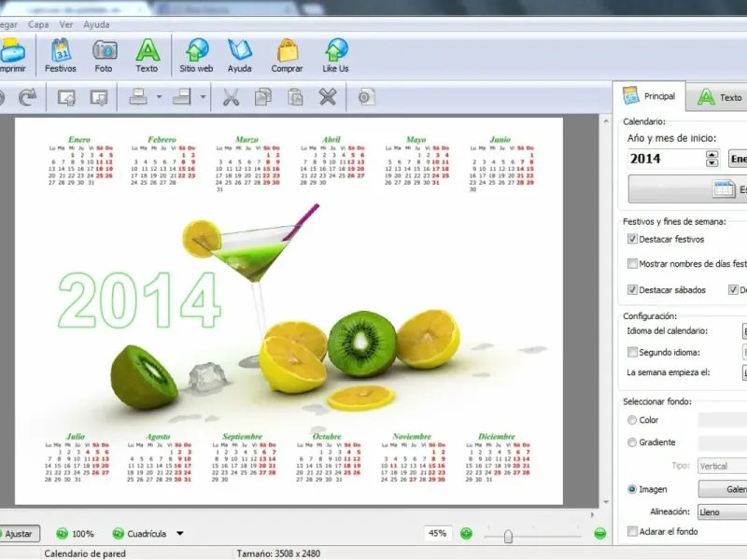This screenshot has height=560, width=747.
Task: Click the zoom slider handle
Action: (508, 536)
